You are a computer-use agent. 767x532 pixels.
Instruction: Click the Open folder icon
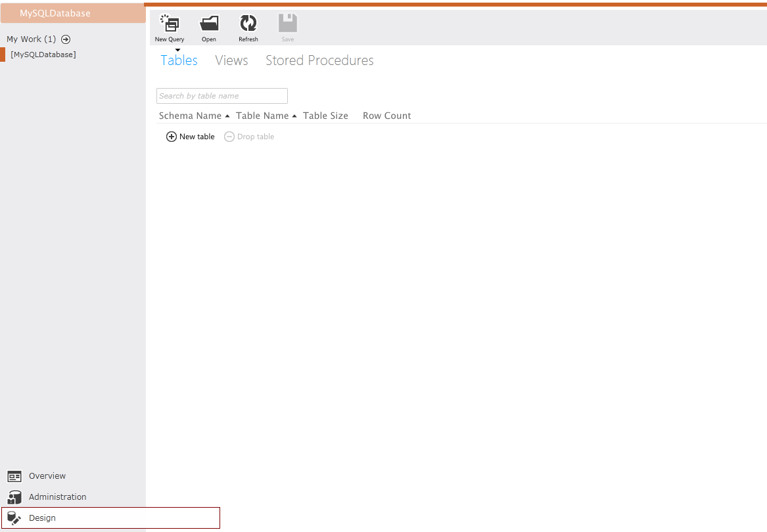click(209, 24)
